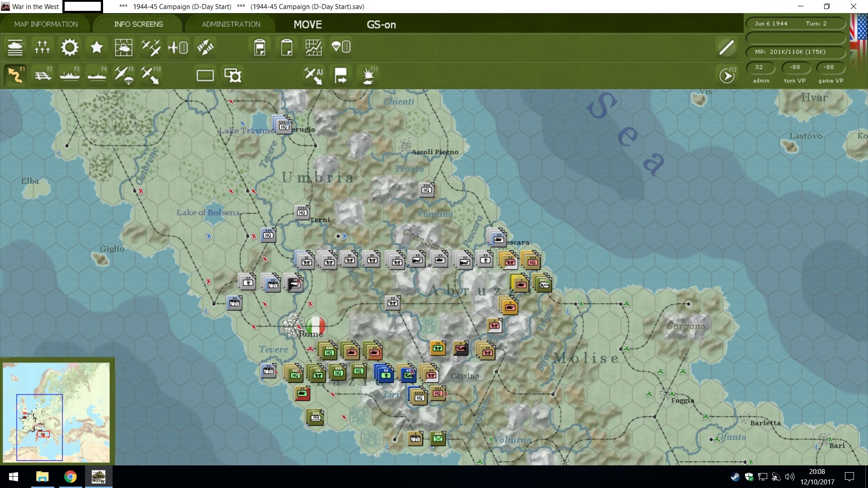Image resolution: width=868 pixels, height=488 pixels.
Task: Open the losses screen with crosses icon
Action: point(42,47)
